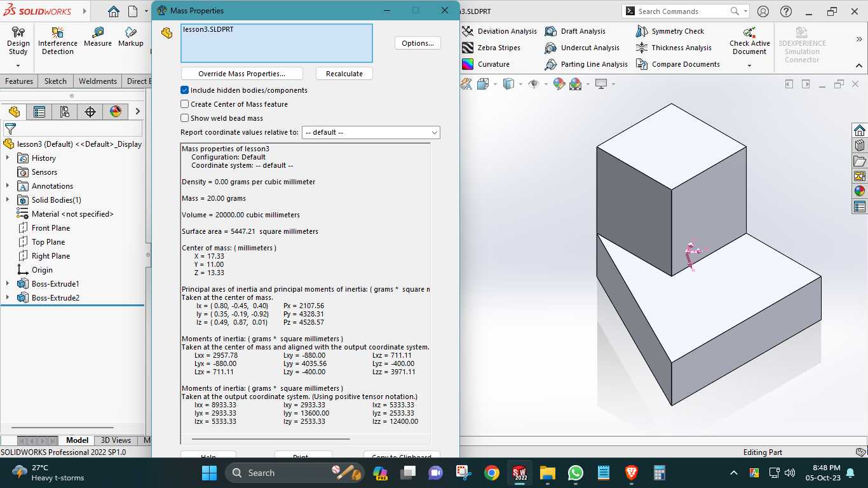
Task: Open WhatsApp from the taskbar
Action: click(576, 473)
